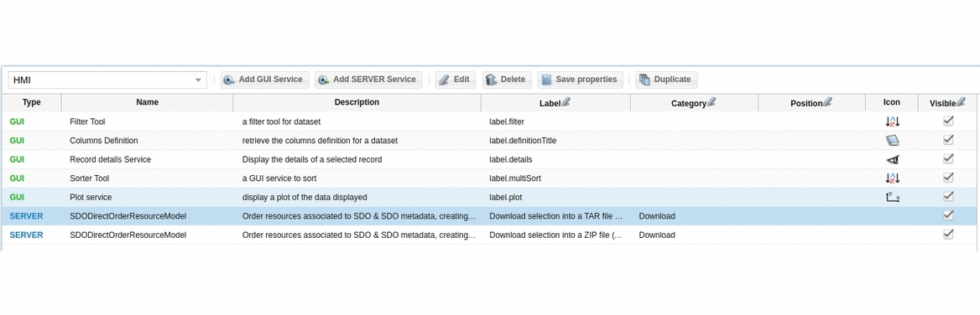This screenshot has width=980, height=315.
Task: Click the Sorter Tool sort-arrows icon
Action: pyautogui.click(x=893, y=178)
